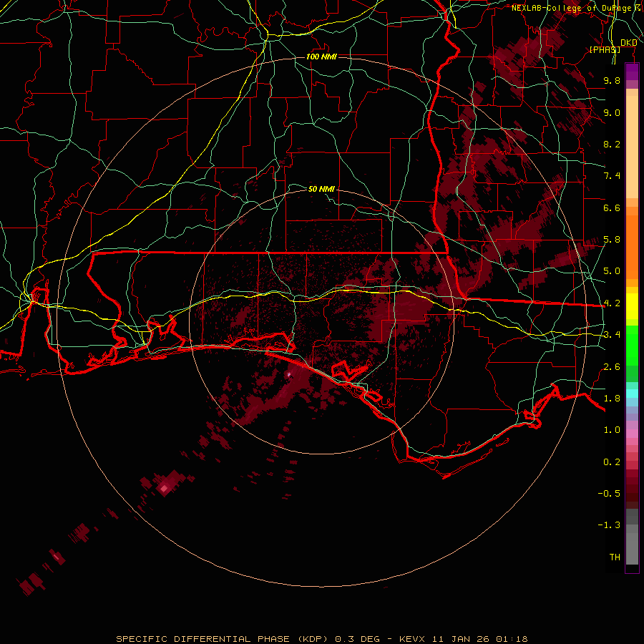Click the 2.6 scale value
644x644 pixels.
(612, 367)
